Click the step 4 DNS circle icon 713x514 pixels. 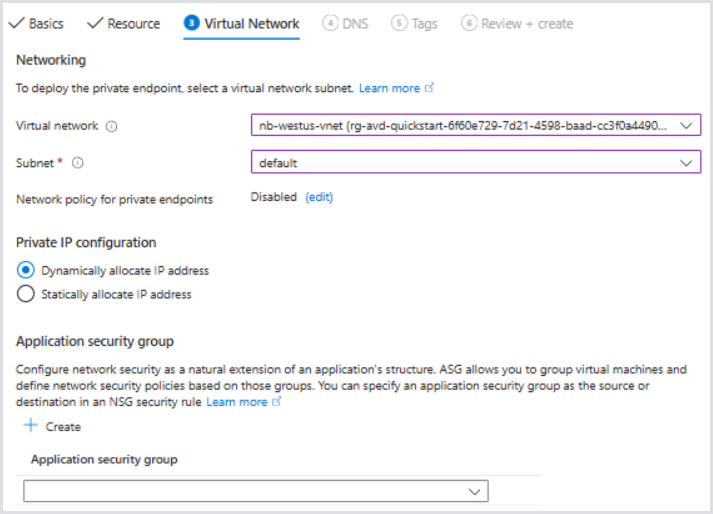click(330, 23)
